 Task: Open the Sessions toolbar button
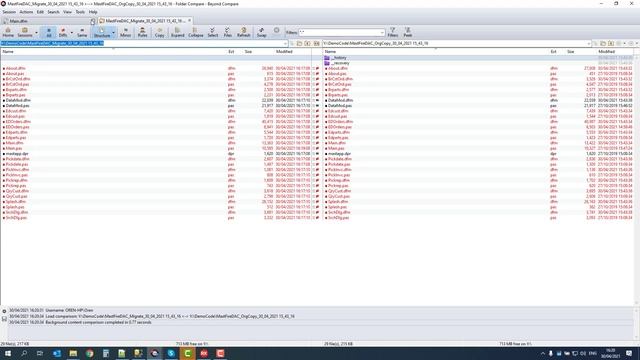pyautogui.click(x=24, y=32)
